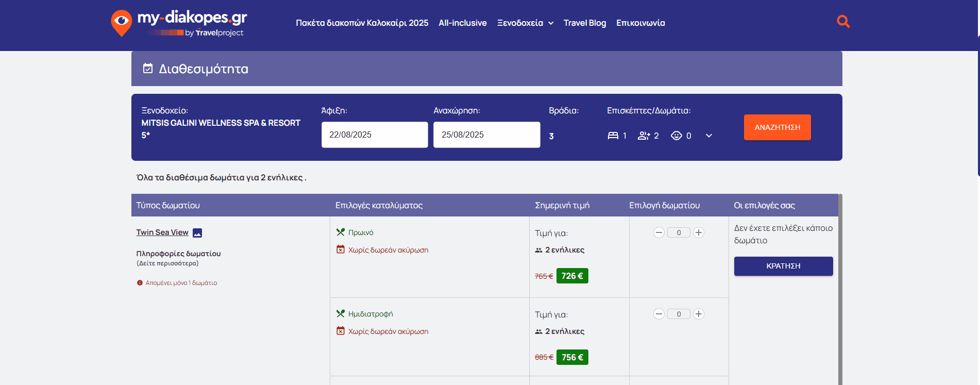Click people icon in the 756 € row
980x385 pixels.
538,331
